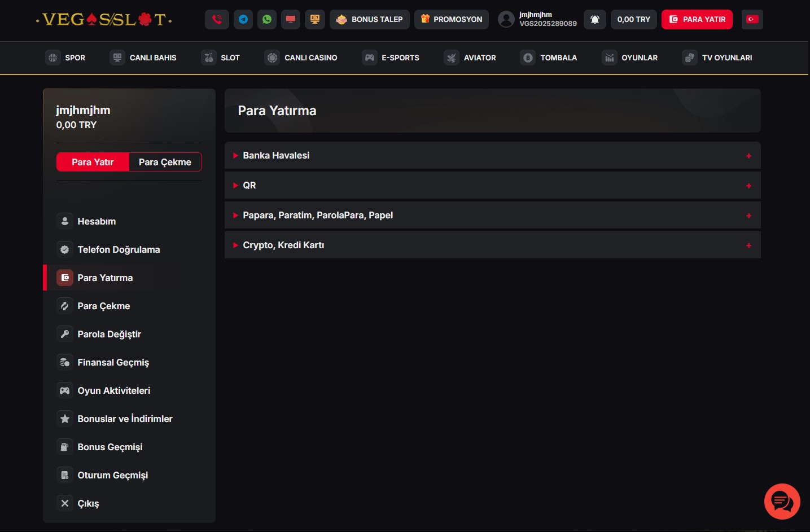Click the Turkish flag language selector
The width and height of the screenshot is (810, 532).
tap(752, 19)
